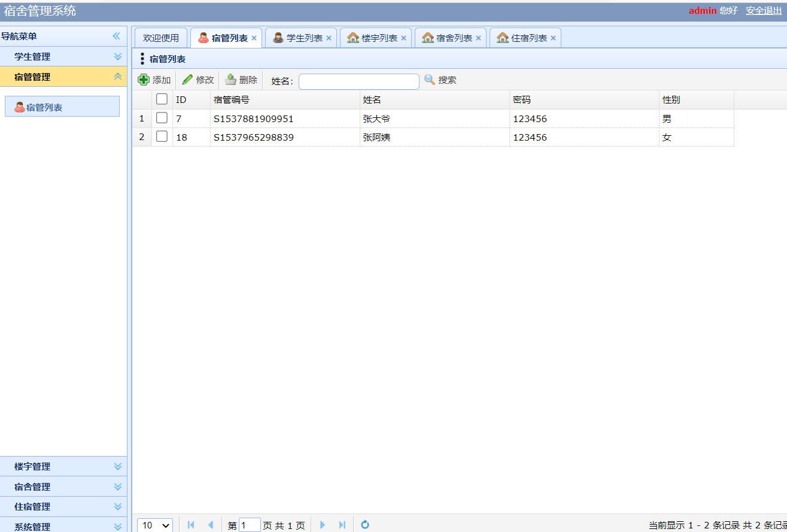Select the 修改 (edit) pencil icon
Viewport: 787px width, 532px height.
[x=187, y=79]
